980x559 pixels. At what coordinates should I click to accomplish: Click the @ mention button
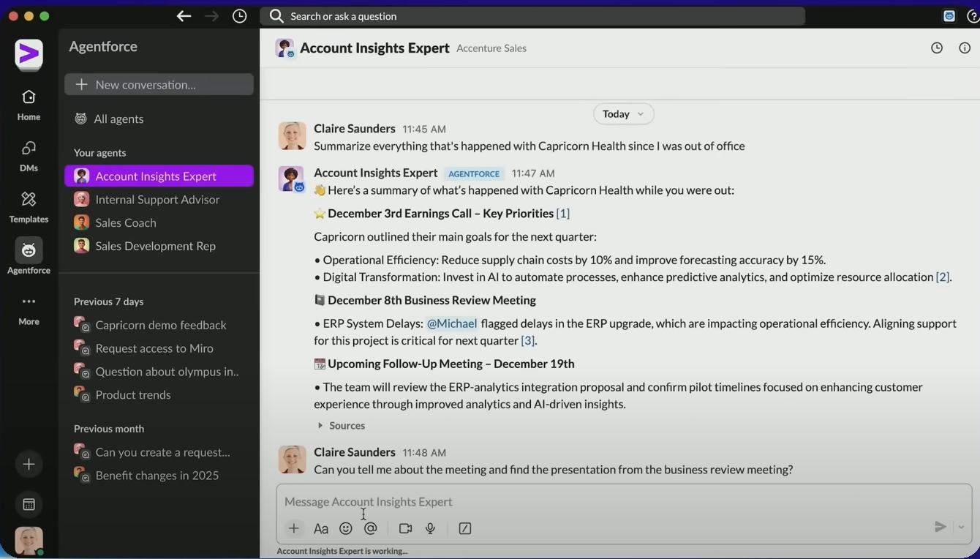(x=371, y=528)
